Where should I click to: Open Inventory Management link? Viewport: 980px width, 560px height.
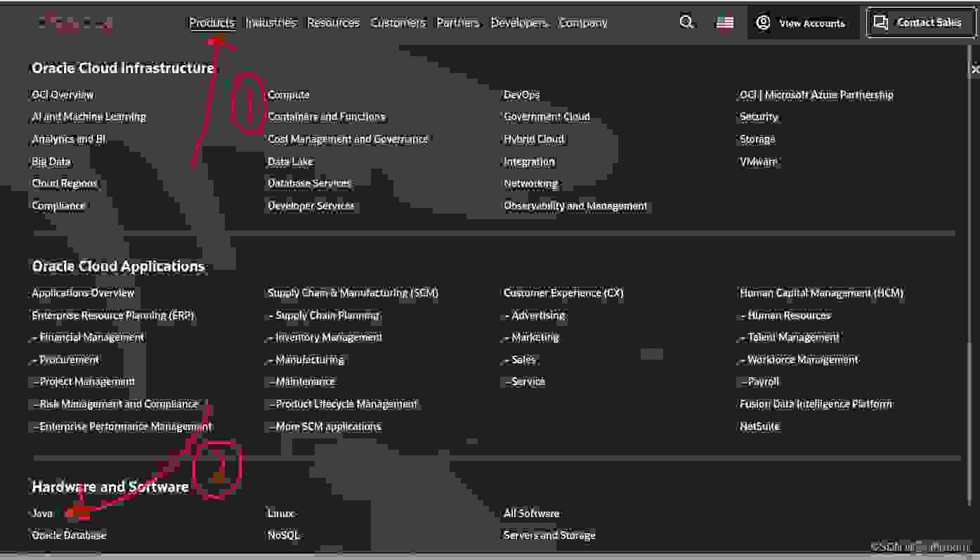pyautogui.click(x=325, y=337)
